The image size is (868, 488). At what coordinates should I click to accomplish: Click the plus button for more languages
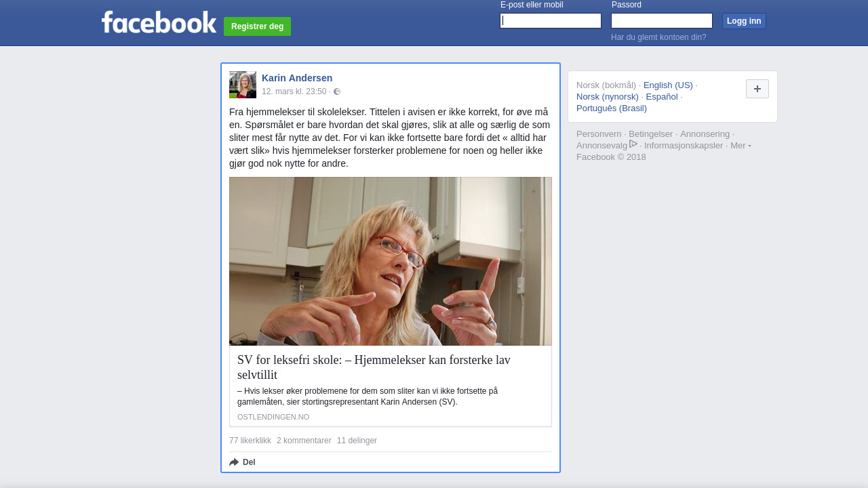[x=757, y=89]
